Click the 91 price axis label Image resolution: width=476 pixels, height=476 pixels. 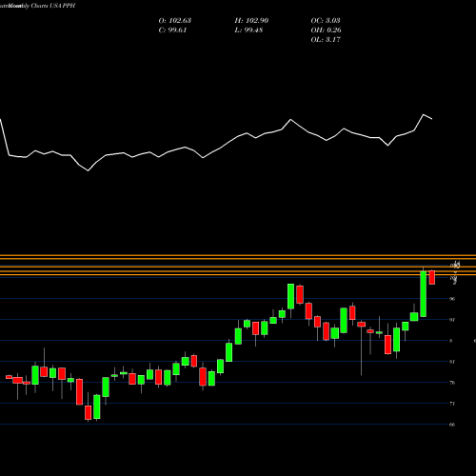[x=452, y=320]
